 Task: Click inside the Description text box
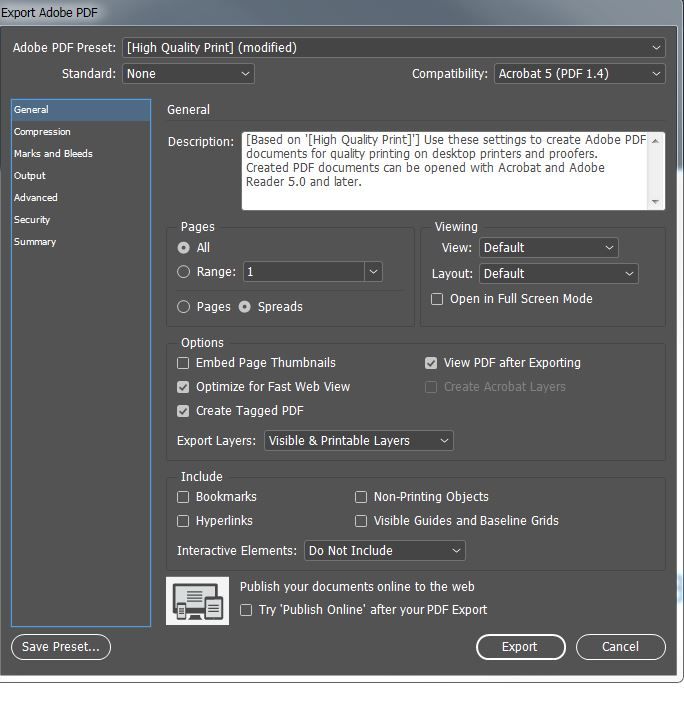click(445, 171)
